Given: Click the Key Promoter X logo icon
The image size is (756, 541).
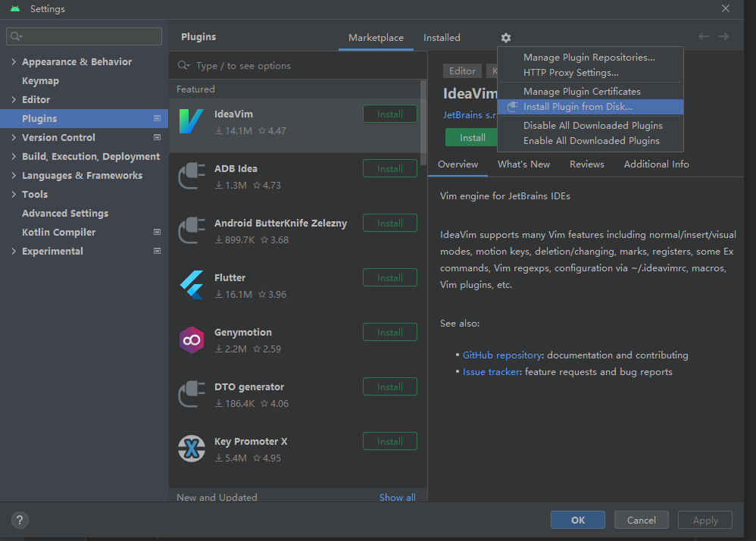Looking at the screenshot, I should (x=192, y=449).
